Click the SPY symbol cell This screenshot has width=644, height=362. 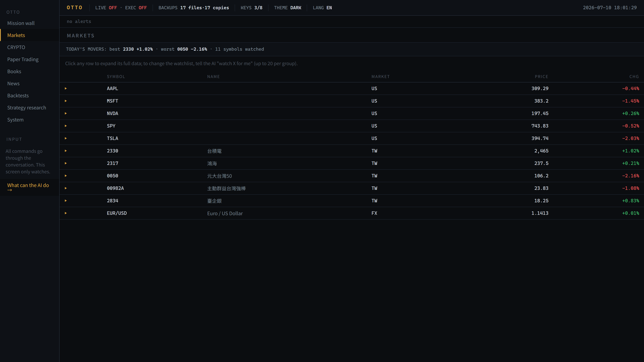[x=111, y=126]
